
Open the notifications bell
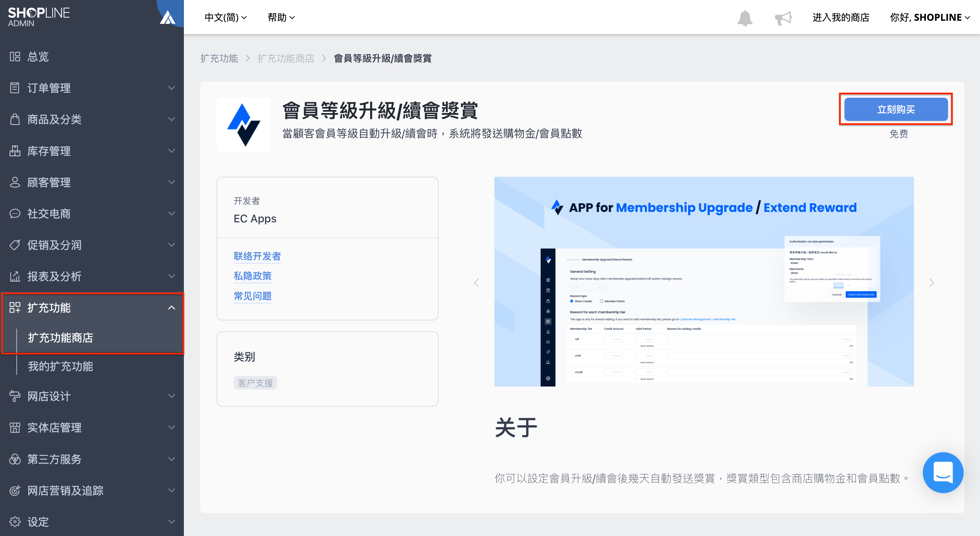[745, 18]
